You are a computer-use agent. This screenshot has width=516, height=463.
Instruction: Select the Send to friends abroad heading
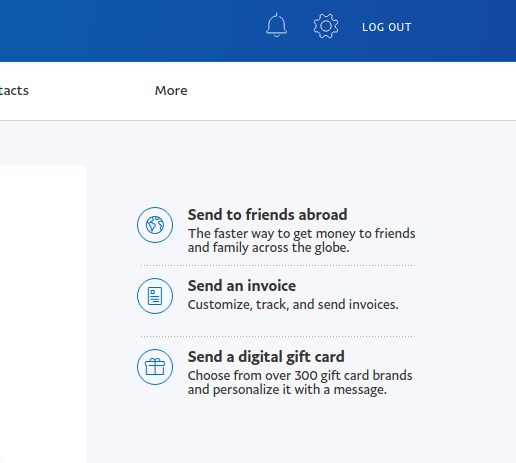click(267, 215)
